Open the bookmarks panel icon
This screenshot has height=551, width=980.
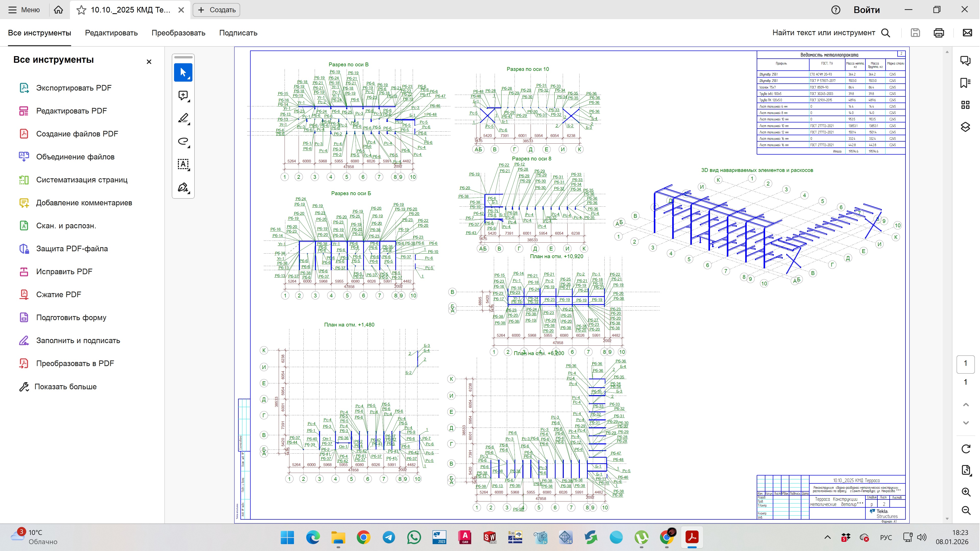[965, 82]
